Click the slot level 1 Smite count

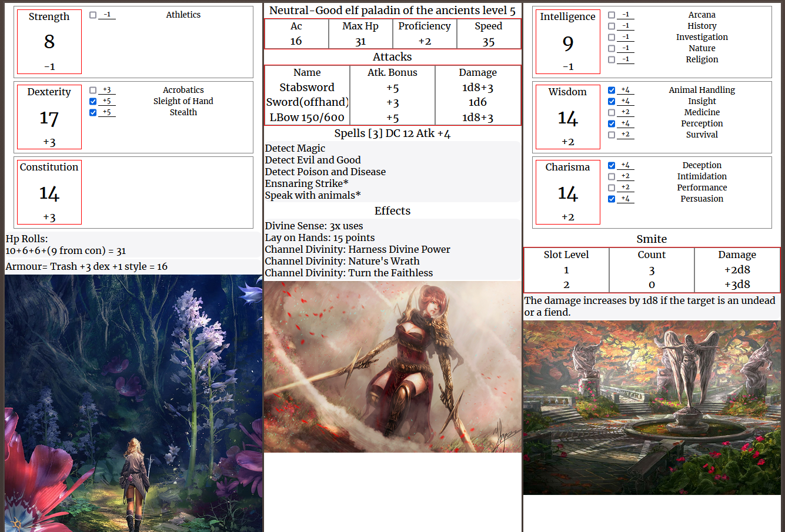pyautogui.click(x=652, y=270)
